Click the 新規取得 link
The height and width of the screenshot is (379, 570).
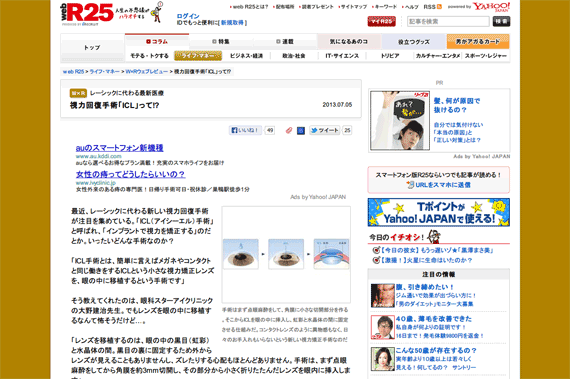(232, 23)
